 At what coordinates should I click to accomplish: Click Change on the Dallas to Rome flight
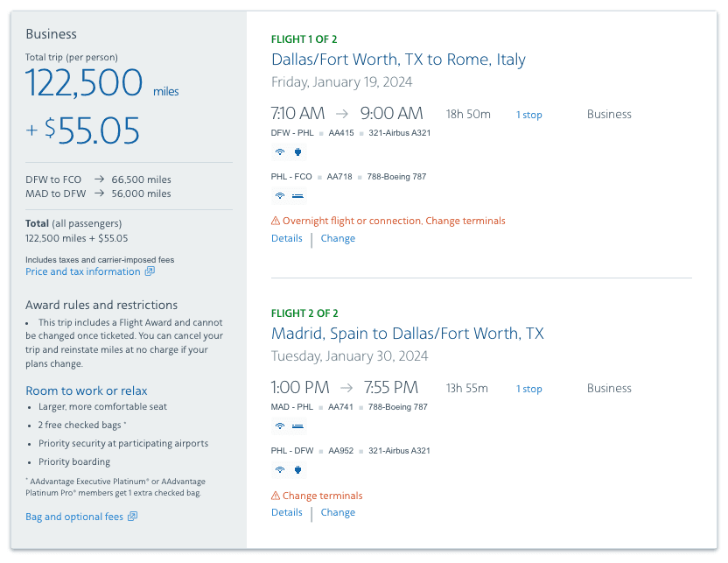tap(338, 237)
